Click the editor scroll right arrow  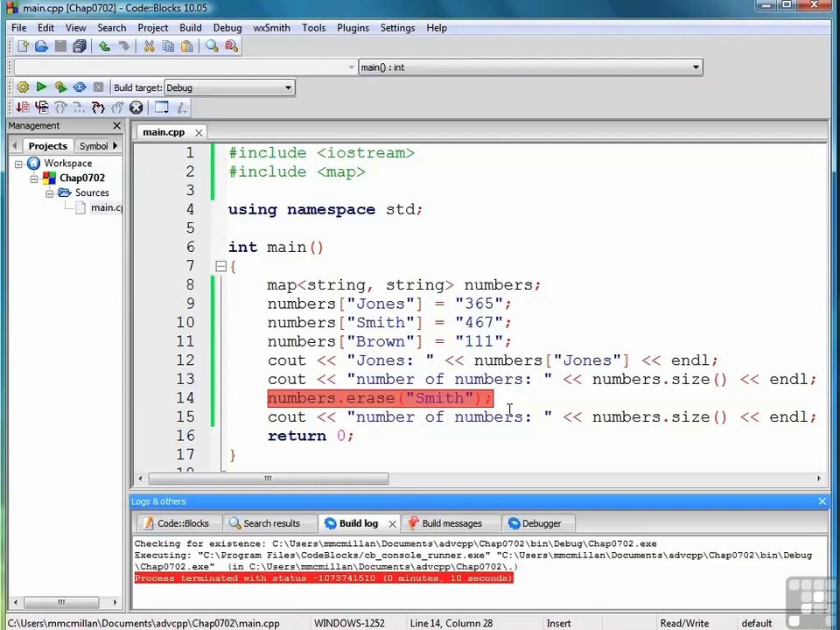click(819, 479)
